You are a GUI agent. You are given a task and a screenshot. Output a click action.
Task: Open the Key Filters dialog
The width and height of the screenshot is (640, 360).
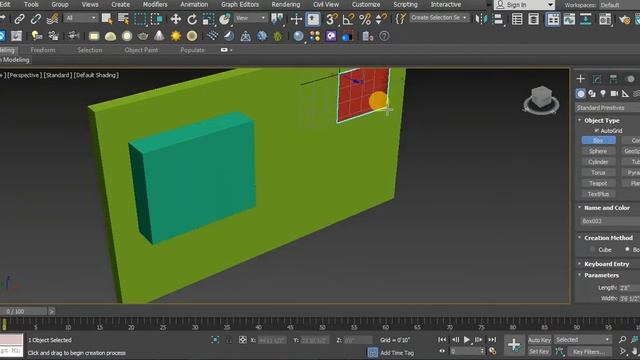point(589,351)
